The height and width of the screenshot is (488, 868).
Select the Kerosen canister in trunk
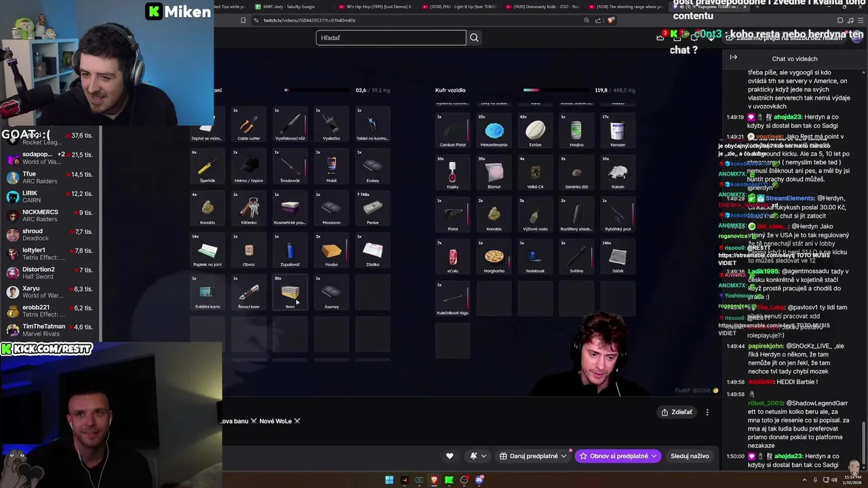click(x=618, y=130)
